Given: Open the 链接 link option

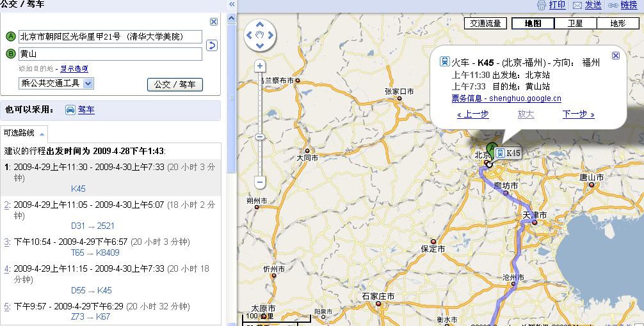Looking at the screenshot, I should [629, 5].
